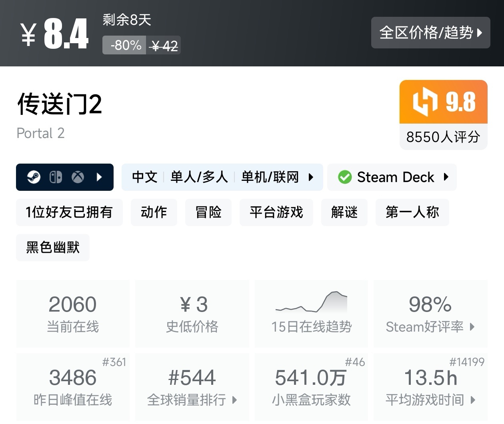Screen dimensions: 504x424
Task: Expand the 平均游戏时间 arrow
Action: tap(473, 400)
